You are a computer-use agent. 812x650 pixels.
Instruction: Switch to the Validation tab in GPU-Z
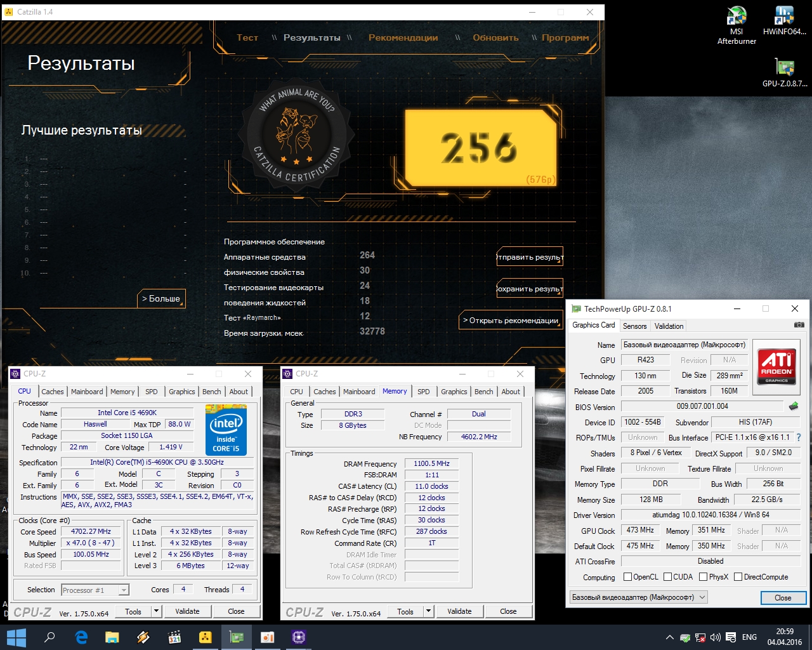669,326
